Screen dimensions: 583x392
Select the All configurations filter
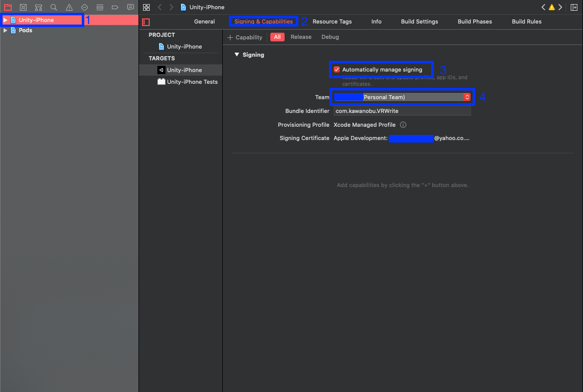click(x=277, y=37)
